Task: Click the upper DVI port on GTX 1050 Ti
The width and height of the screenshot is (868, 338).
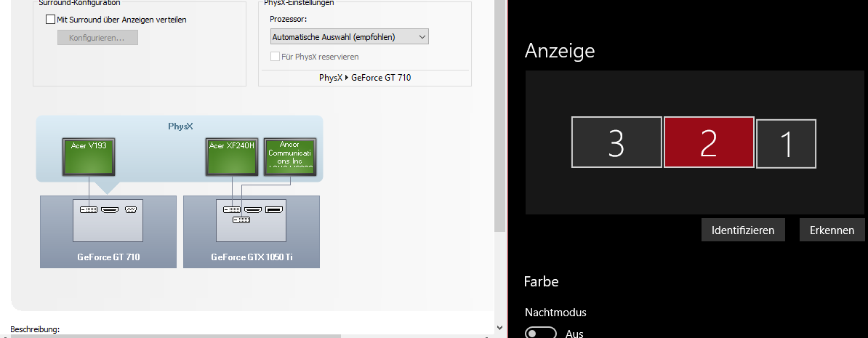Action: tap(232, 209)
